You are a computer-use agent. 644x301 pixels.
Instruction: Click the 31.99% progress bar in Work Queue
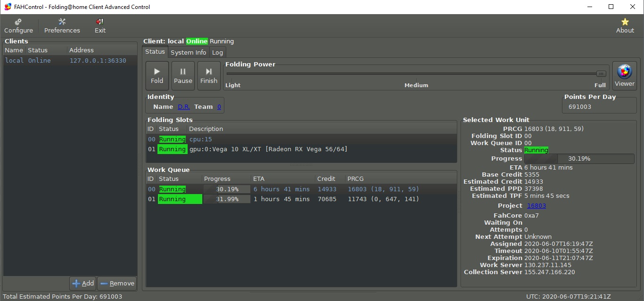227,199
